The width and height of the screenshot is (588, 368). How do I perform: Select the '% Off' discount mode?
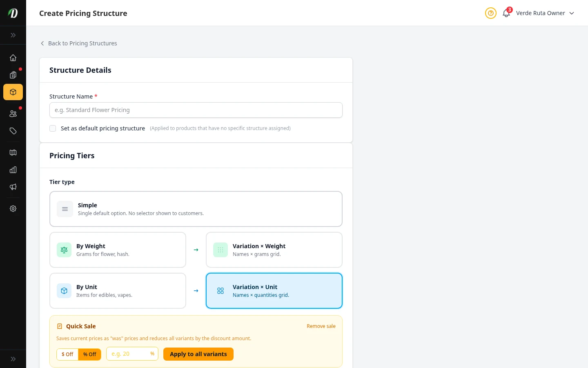pos(89,354)
